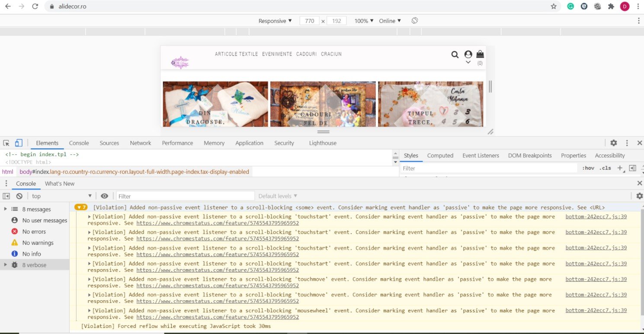Open the Extensions puzzle icon
This screenshot has height=334, width=644.
[611, 6]
